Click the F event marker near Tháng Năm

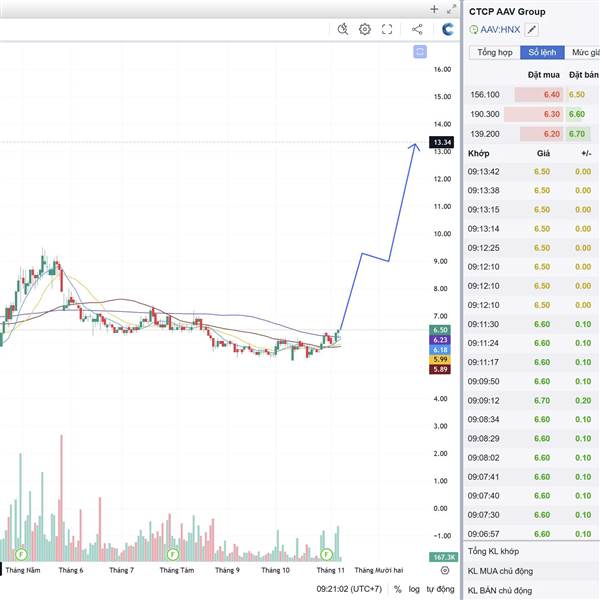pyautogui.click(x=21, y=554)
